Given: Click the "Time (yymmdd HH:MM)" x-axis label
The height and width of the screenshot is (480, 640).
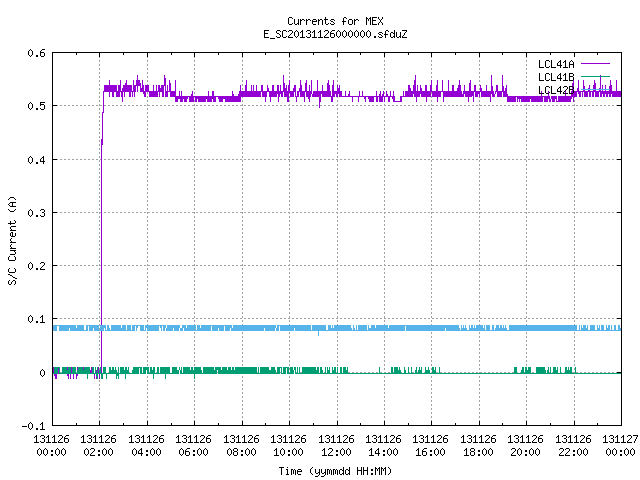Looking at the screenshot, I should [335, 471].
